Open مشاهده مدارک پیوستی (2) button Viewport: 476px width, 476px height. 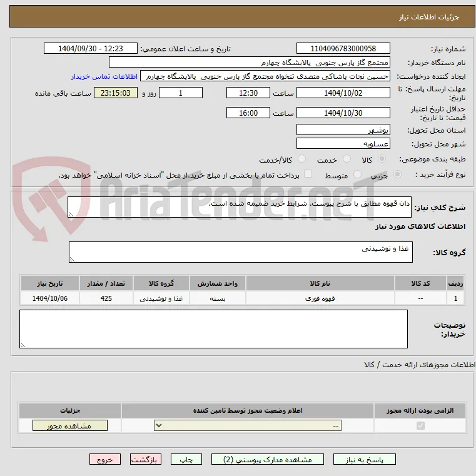click(x=268, y=459)
